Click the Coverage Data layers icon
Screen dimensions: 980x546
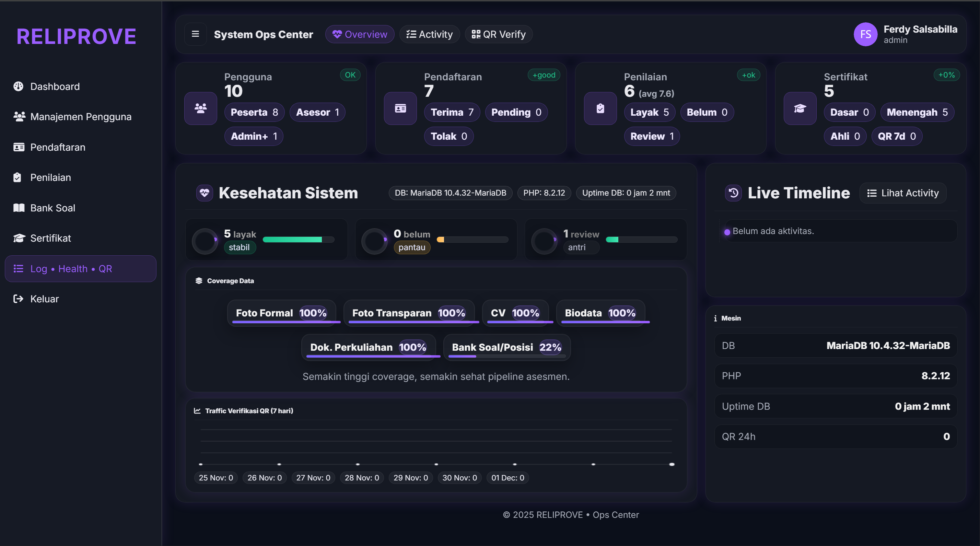click(199, 281)
